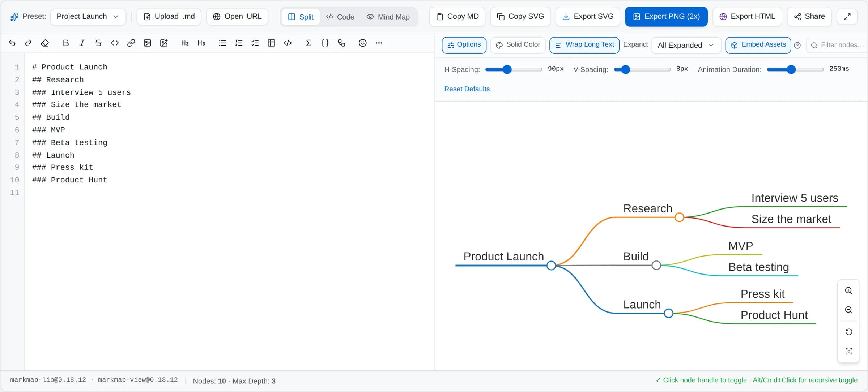This screenshot has height=392, width=868.
Task: Adjust the Animation Duration slider
Action: pyautogui.click(x=795, y=69)
